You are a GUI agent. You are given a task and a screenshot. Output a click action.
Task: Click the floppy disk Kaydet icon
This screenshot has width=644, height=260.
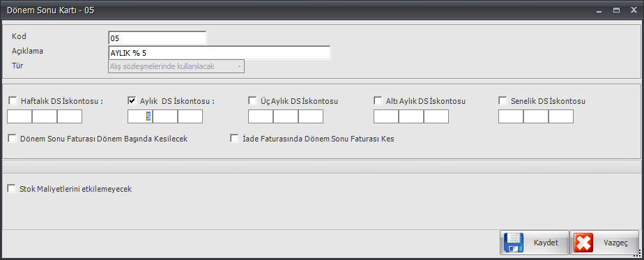(513, 243)
